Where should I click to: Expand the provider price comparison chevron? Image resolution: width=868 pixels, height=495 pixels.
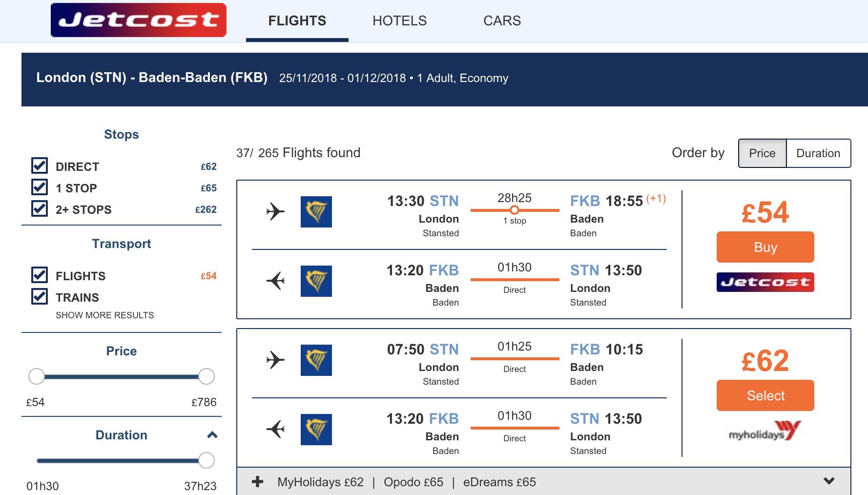click(828, 481)
